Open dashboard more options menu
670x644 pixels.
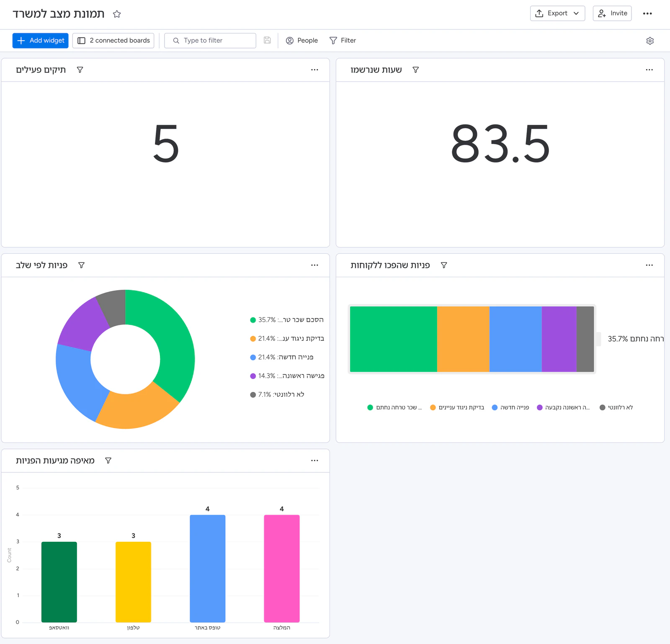click(647, 13)
